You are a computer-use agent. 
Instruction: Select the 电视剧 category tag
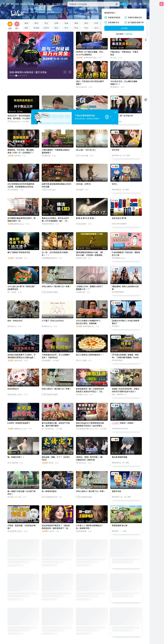pos(36,28)
